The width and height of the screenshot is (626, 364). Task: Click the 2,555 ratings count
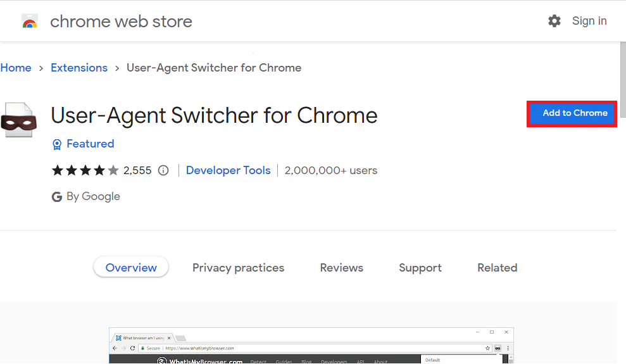tap(137, 170)
